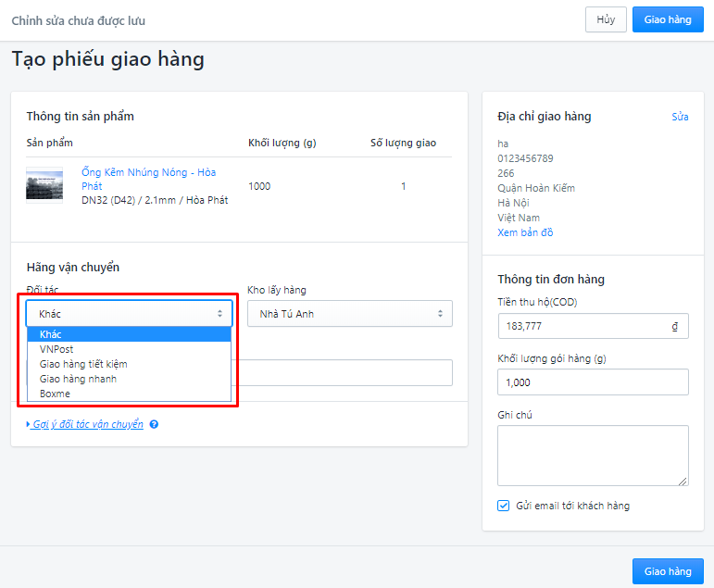This screenshot has height=588, width=714.
Task: Click the Khối lượng gói hàng input
Action: (593, 382)
